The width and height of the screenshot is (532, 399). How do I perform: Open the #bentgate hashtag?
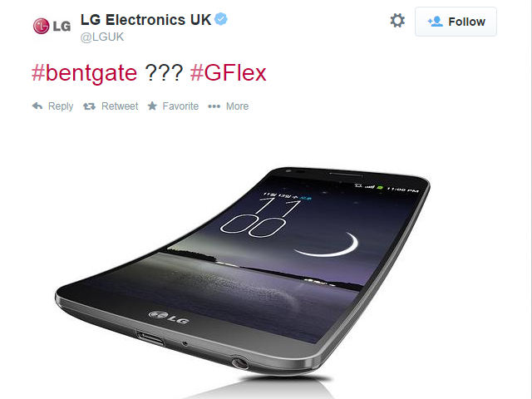pyautogui.click(x=85, y=73)
